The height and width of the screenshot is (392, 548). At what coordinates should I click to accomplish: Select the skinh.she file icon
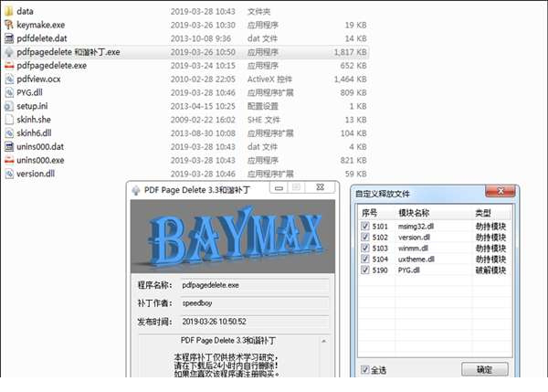pyautogui.click(x=9, y=120)
